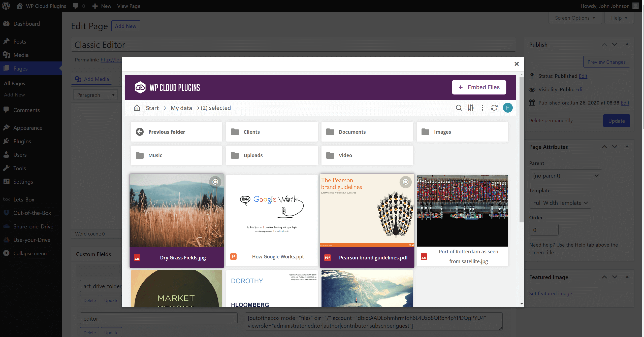The height and width of the screenshot is (337, 644).
Task: Click the refresh icon in file browser
Action: point(494,108)
